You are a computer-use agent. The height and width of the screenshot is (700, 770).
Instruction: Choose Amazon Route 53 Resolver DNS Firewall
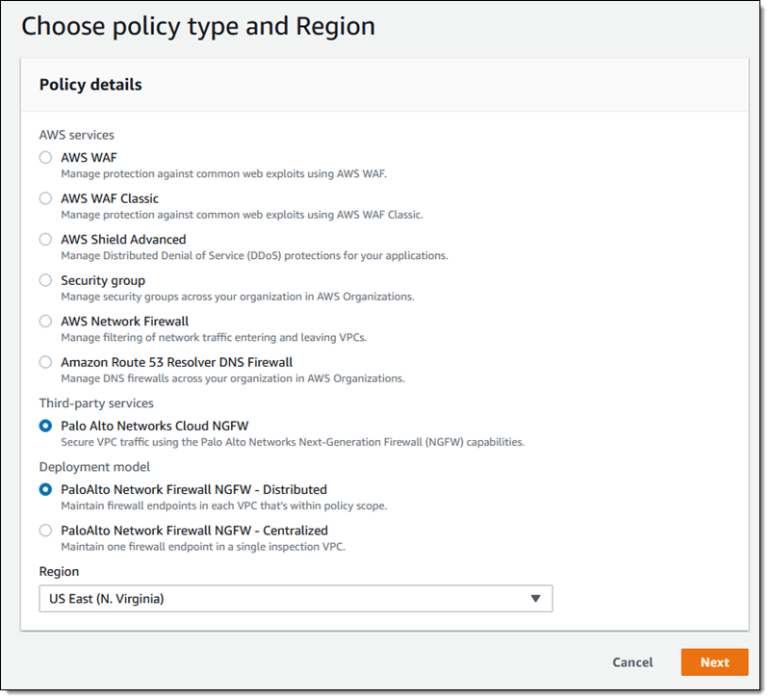coord(45,363)
